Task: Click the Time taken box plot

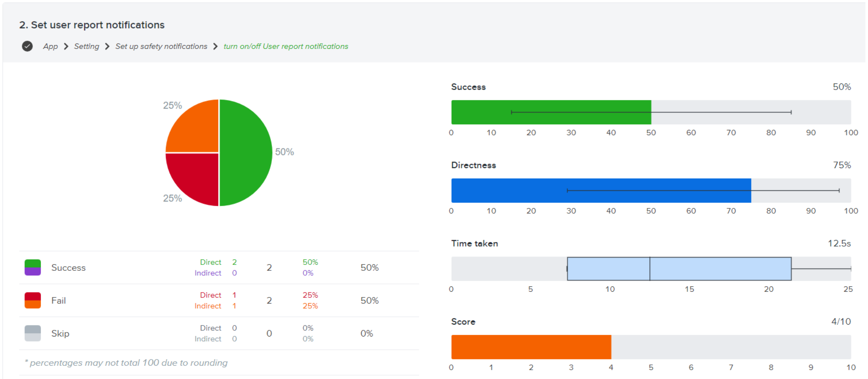Action: pos(679,269)
